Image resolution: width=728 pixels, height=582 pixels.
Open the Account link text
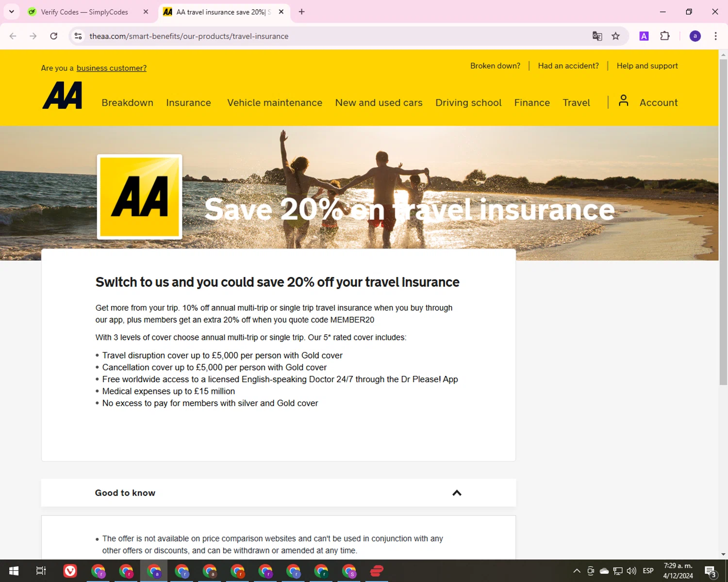(x=659, y=103)
